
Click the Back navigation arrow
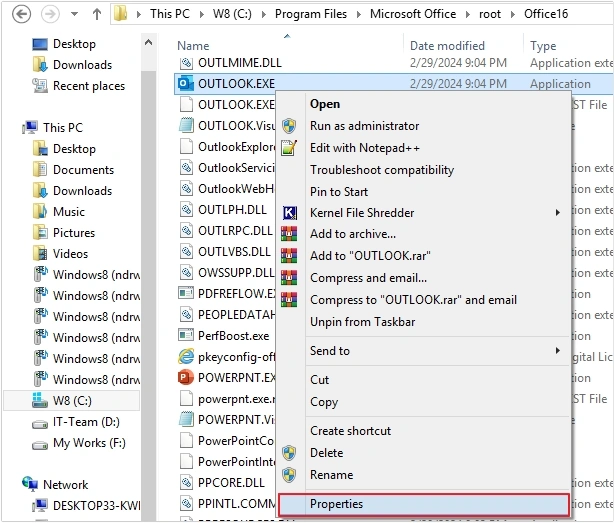click(21, 14)
